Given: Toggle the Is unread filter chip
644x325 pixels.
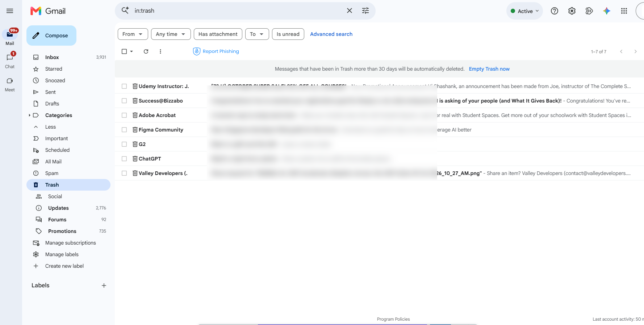Looking at the screenshot, I should pyautogui.click(x=288, y=34).
